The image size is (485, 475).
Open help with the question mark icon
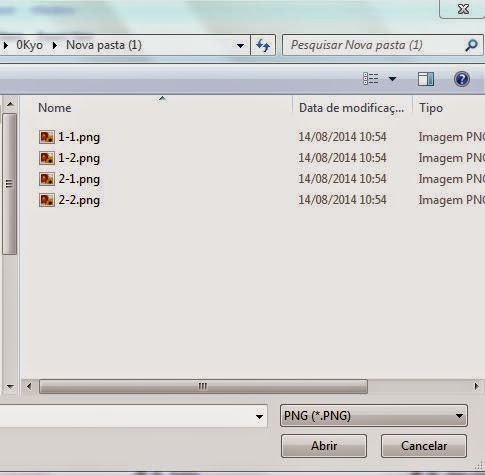[x=462, y=79]
